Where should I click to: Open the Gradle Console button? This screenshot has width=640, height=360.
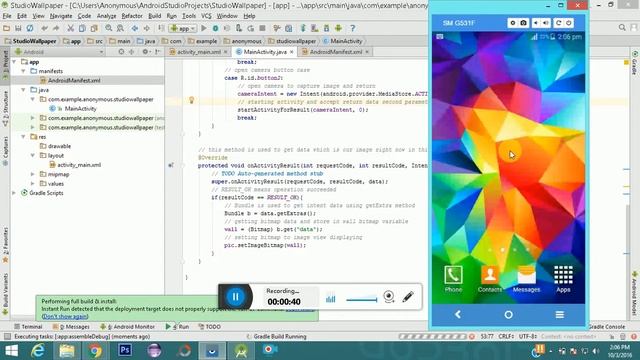(x=607, y=327)
